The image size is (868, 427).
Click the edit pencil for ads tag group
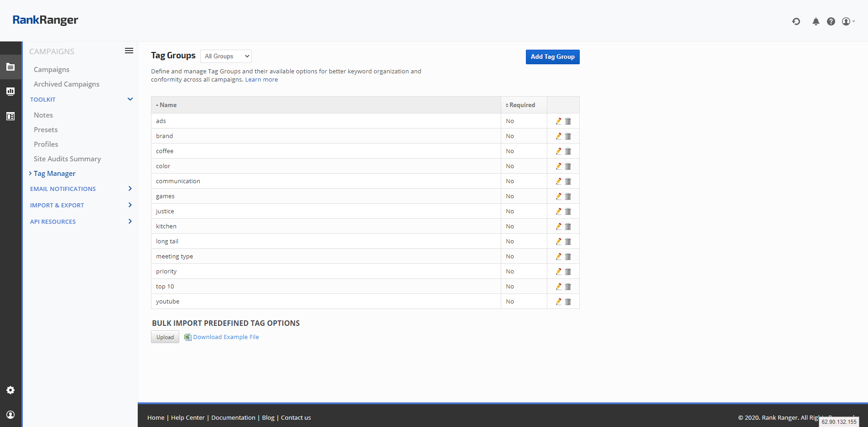pos(558,121)
